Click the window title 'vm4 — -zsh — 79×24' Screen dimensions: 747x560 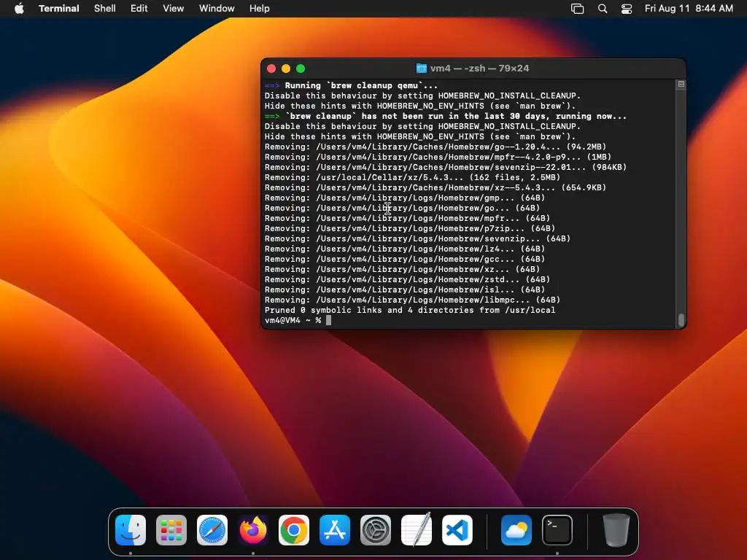(479, 68)
